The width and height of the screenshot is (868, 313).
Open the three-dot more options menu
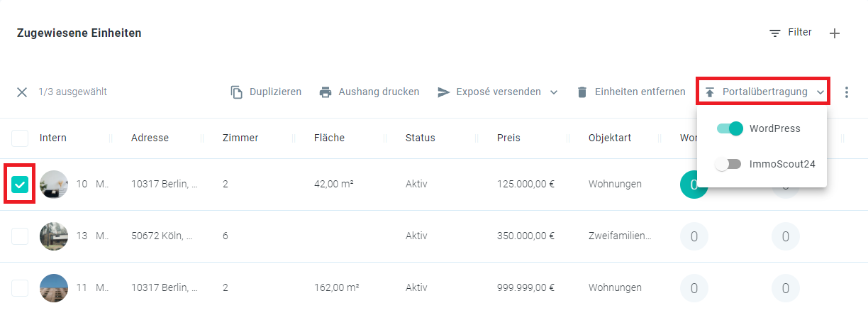click(846, 92)
